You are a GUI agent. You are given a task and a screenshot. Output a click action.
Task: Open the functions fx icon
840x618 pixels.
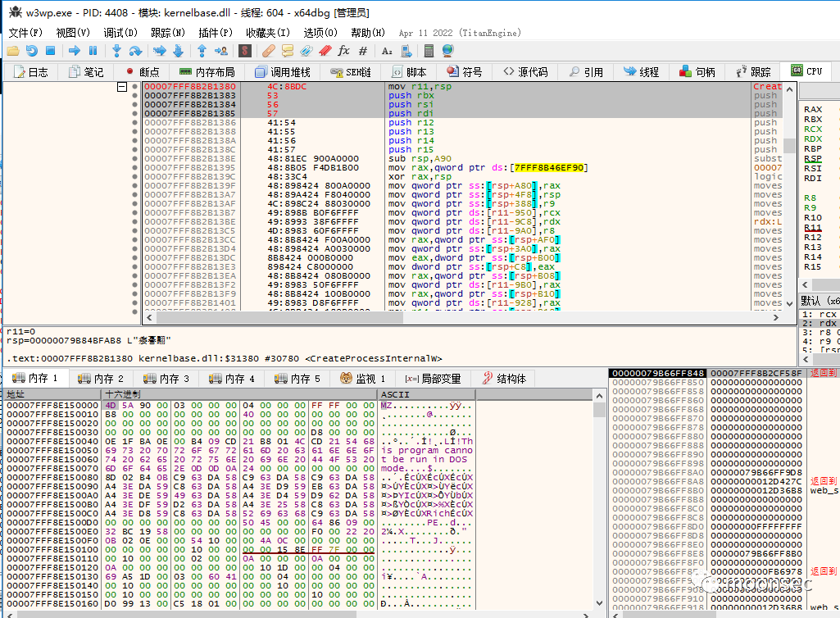coord(343,51)
